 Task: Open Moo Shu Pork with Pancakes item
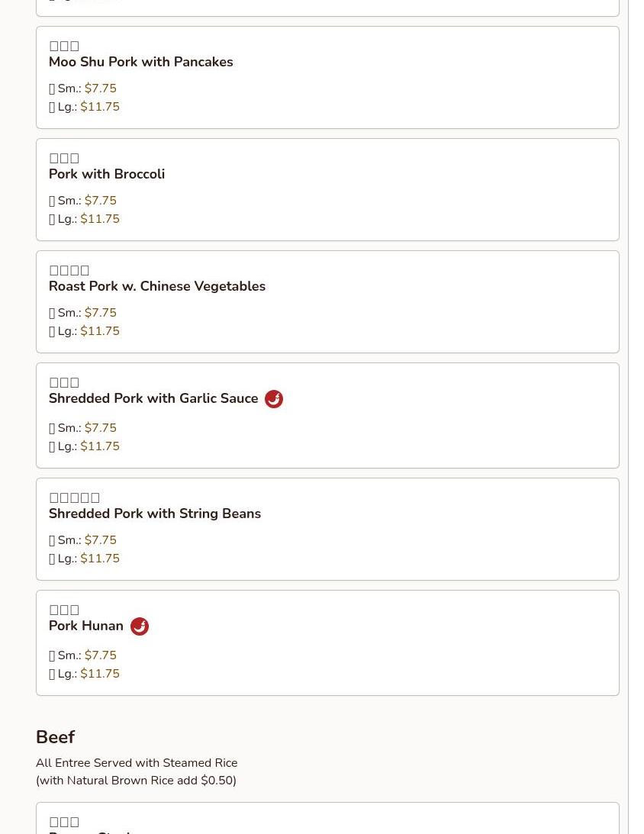pos(141,62)
